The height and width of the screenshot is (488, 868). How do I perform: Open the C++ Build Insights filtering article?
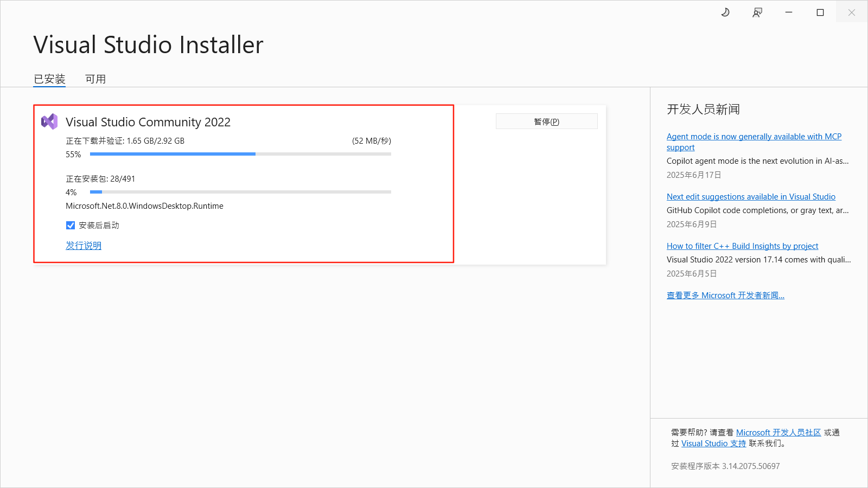(x=742, y=246)
